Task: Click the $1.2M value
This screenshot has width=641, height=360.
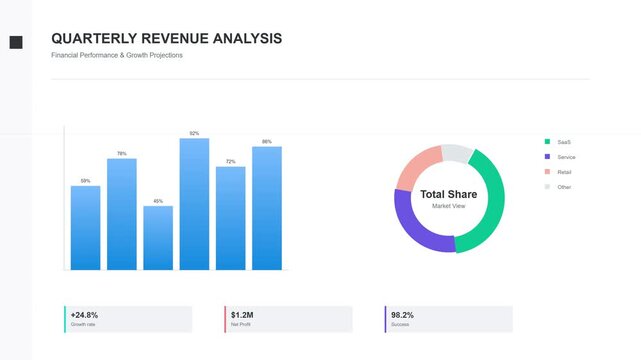Action: point(242,315)
